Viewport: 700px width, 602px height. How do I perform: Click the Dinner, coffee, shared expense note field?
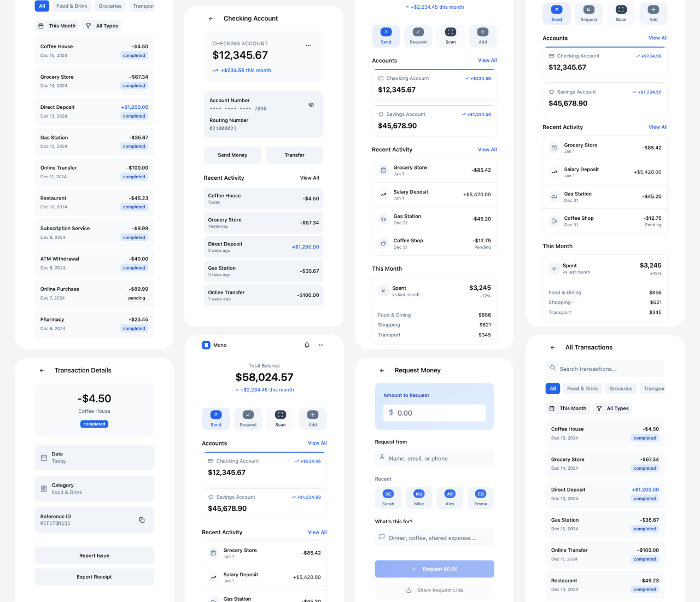pos(434,538)
